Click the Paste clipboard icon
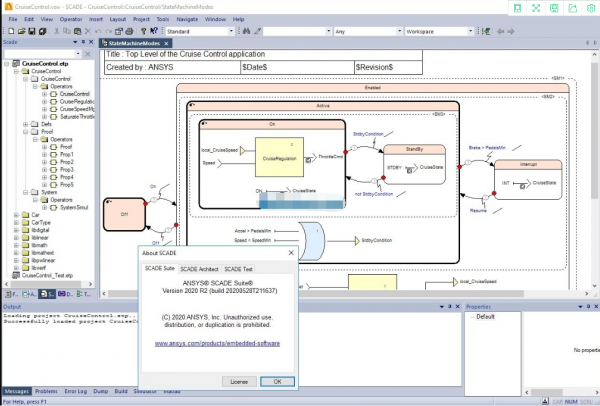This screenshot has height=406, width=600. click(x=78, y=31)
